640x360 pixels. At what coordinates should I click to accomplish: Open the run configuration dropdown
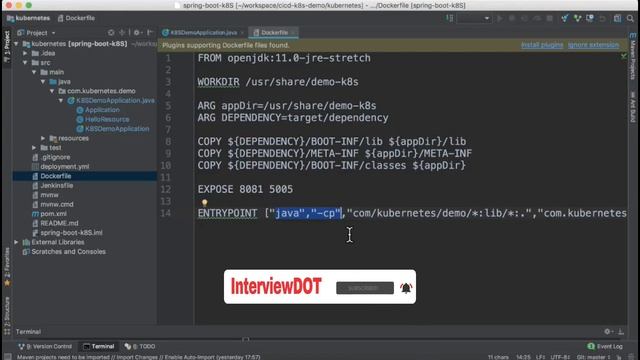474,18
